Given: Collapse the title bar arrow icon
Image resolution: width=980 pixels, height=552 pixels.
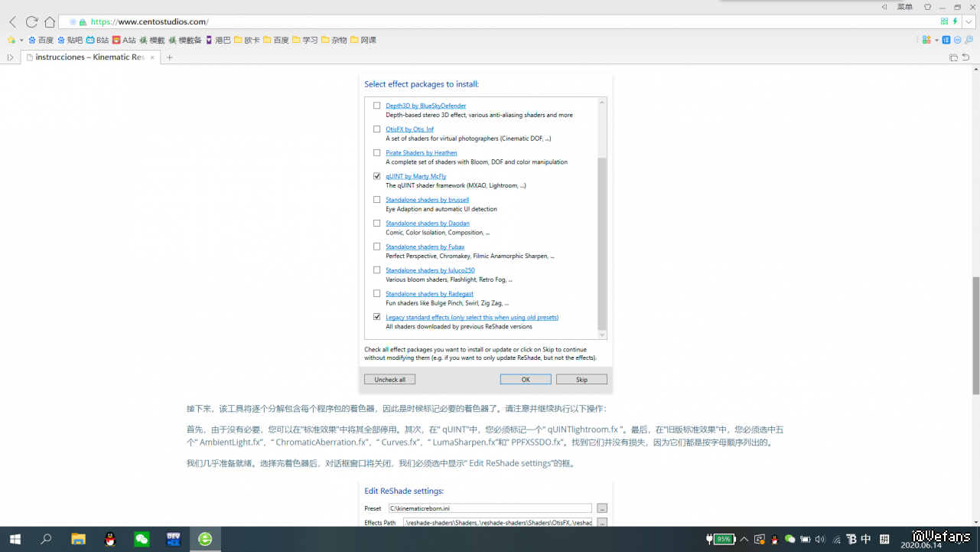Looking at the screenshot, I should point(885,7).
